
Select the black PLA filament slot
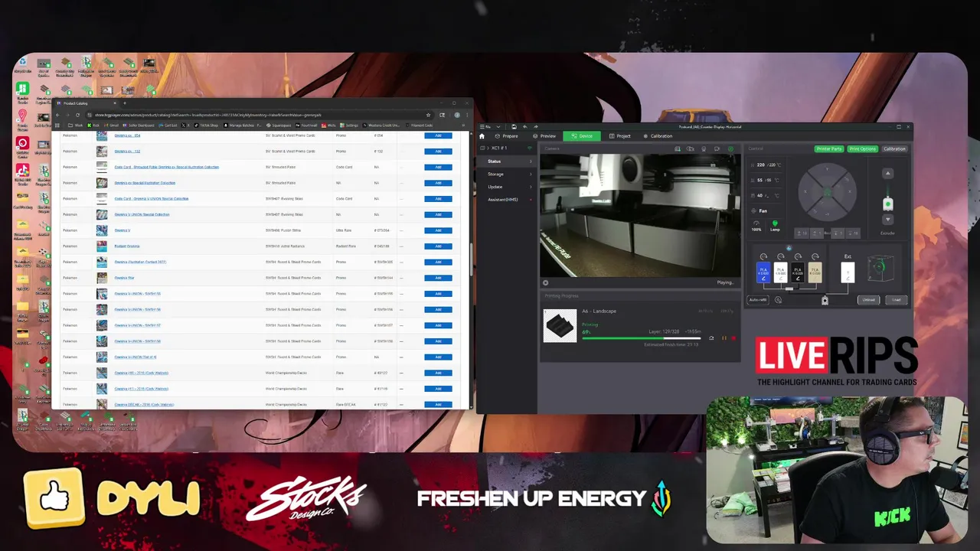(x=798, y=272)
